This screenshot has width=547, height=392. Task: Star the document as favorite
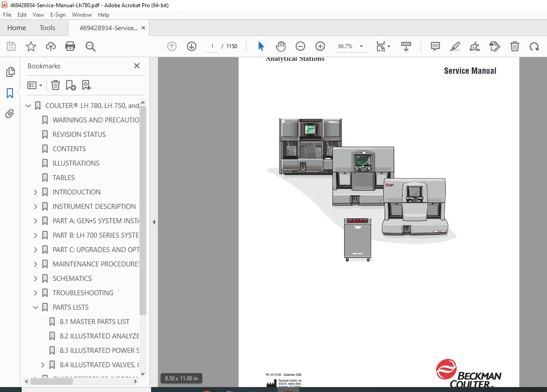pyautogui.click(x=31, y=46)
